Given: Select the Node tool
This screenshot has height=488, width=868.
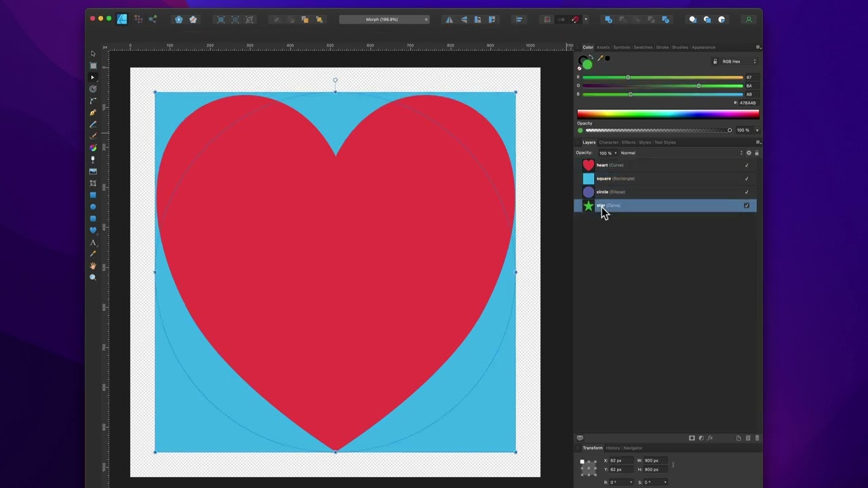Looking at the screenshot, I should [93, 77].
